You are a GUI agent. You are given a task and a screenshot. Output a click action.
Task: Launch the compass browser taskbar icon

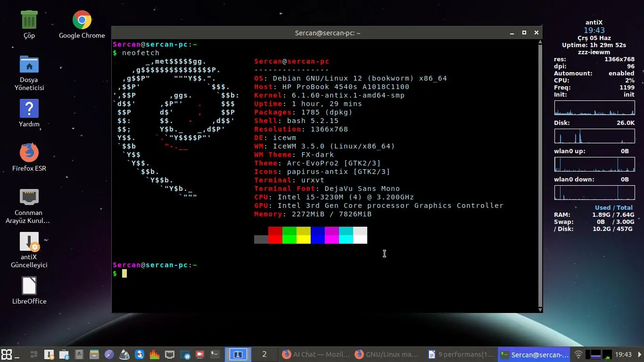point(109,354)
